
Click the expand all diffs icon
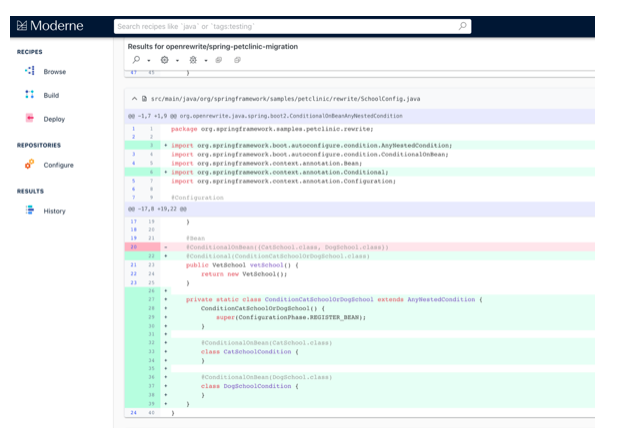[219, 60]
